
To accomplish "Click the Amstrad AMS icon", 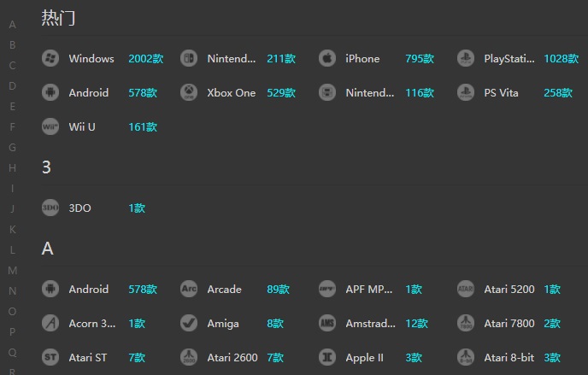I will click(x=327, y=323).
